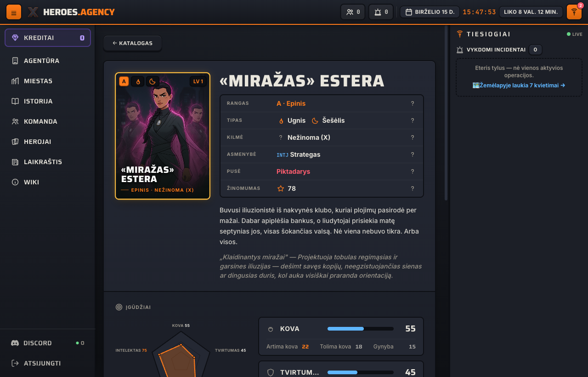Click the Piktadarys side value

coord(293,171)
